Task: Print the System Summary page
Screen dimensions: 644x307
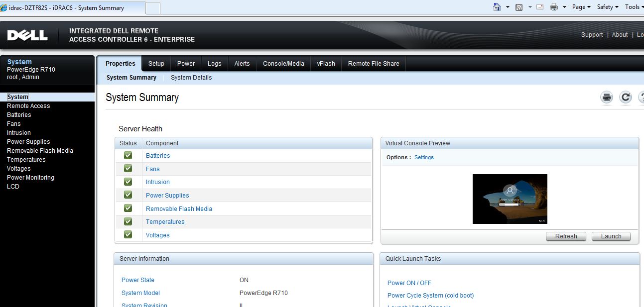Action: coord(606,97)
